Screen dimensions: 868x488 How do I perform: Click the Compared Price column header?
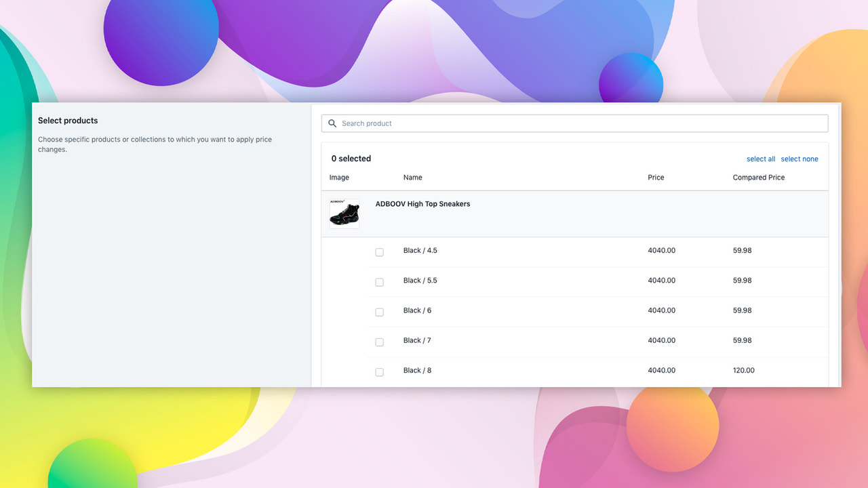coord(759,178)
